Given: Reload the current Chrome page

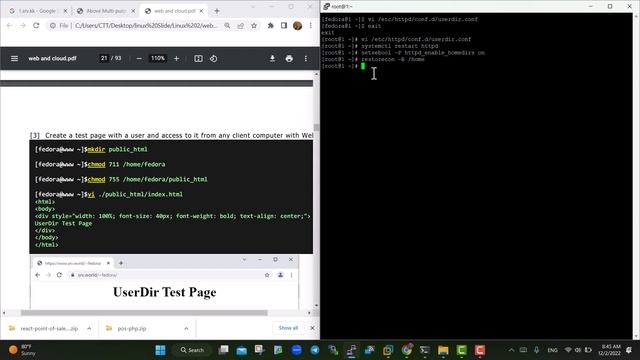Looking at the screenshot, I should pos(36,25).
